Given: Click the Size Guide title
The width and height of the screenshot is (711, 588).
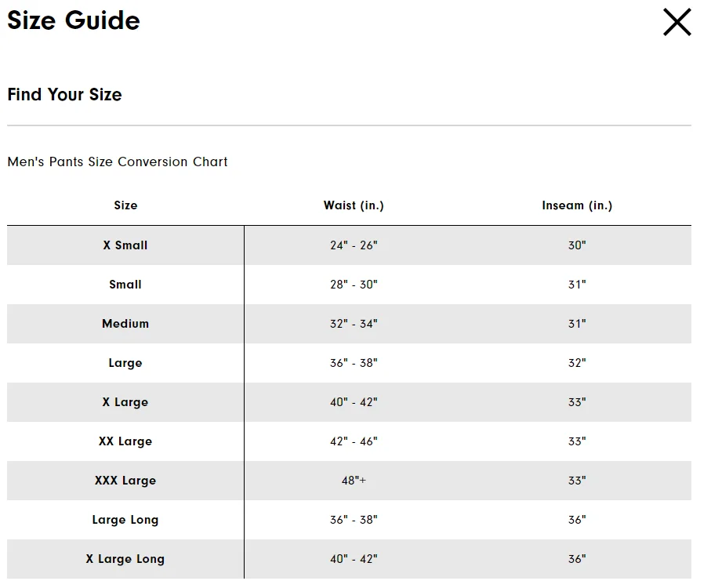Looking at the screenshot, I should 74,20.
